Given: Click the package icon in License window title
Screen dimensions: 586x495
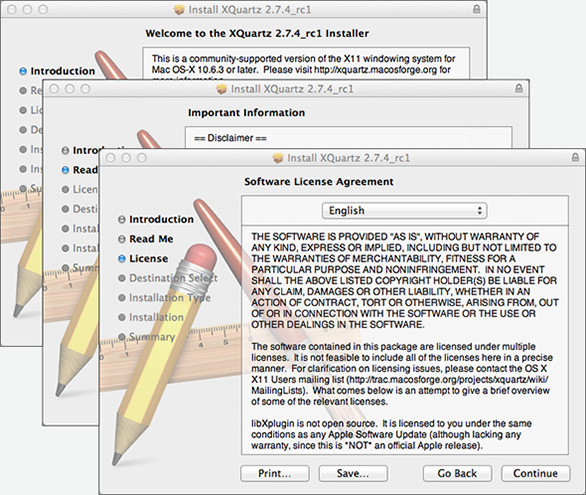Looking at the screenshot, I should (278, 158).
